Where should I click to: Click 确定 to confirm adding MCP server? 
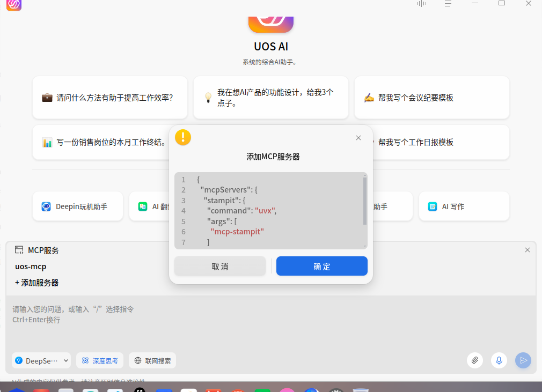tap(322, 267)
